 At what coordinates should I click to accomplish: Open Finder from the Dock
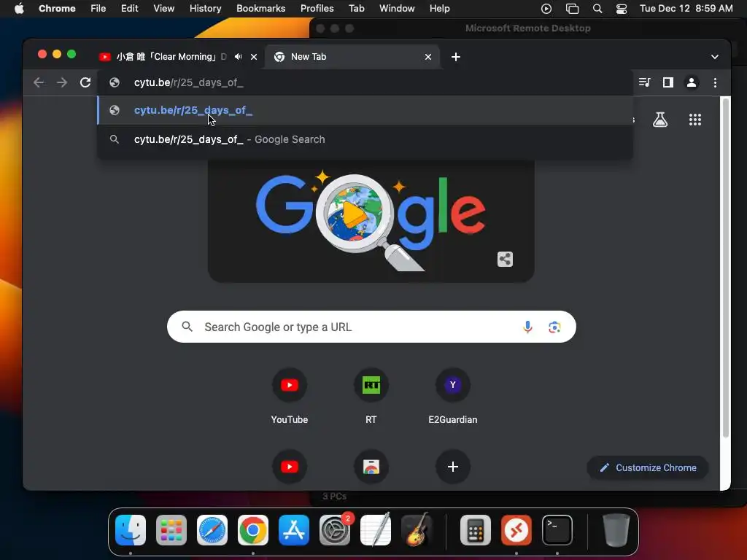point(130,530)
